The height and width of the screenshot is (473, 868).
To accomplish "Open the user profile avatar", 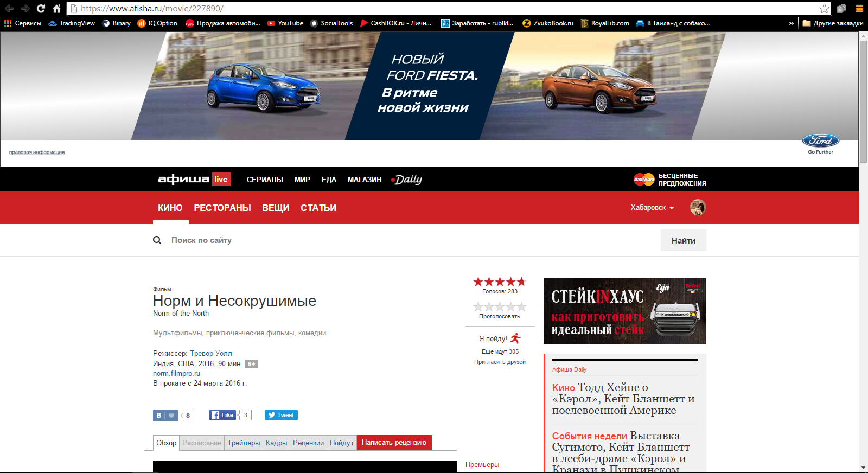I will (698, 207).
